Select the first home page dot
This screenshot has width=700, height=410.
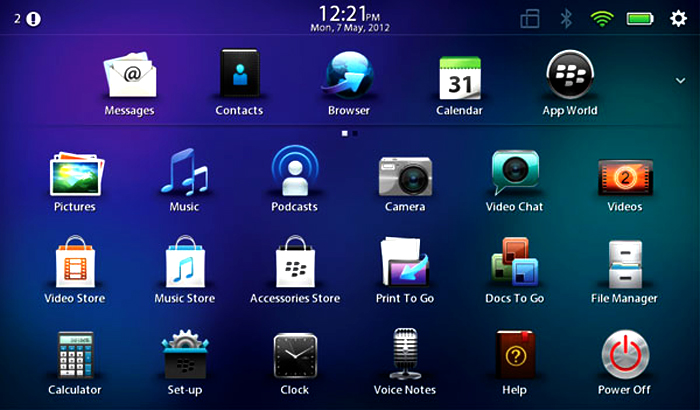(345, 133)
